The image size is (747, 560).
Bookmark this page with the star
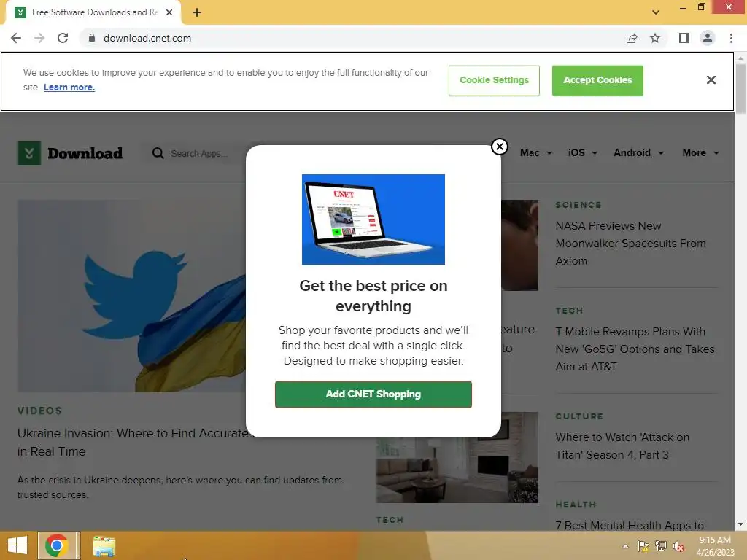[655, 38]
